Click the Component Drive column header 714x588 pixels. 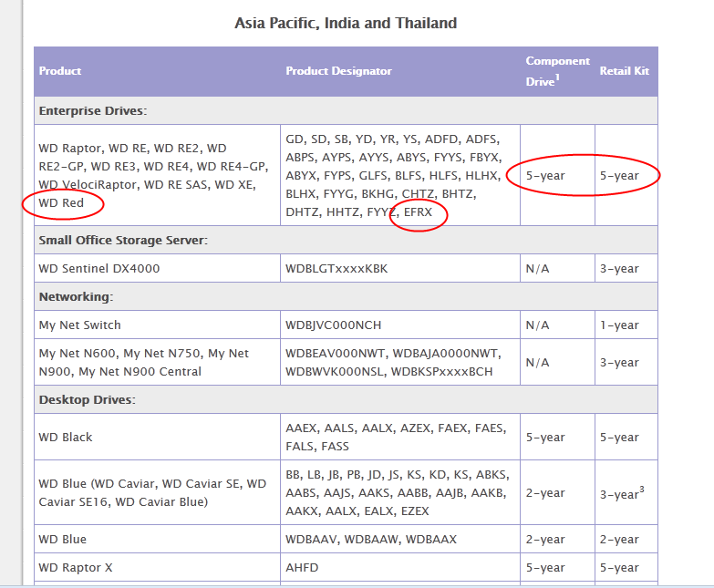[x=557, y=71]
